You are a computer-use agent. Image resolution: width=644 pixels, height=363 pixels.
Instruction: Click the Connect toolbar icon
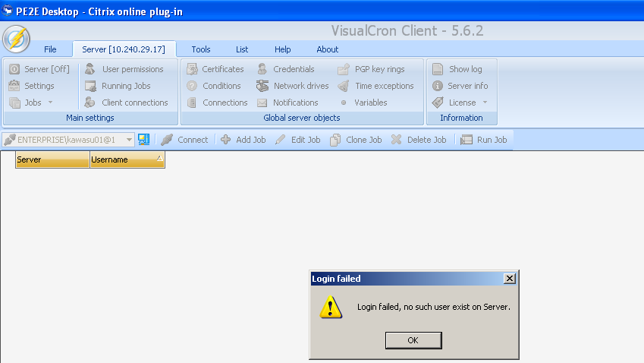coord(167,140)
